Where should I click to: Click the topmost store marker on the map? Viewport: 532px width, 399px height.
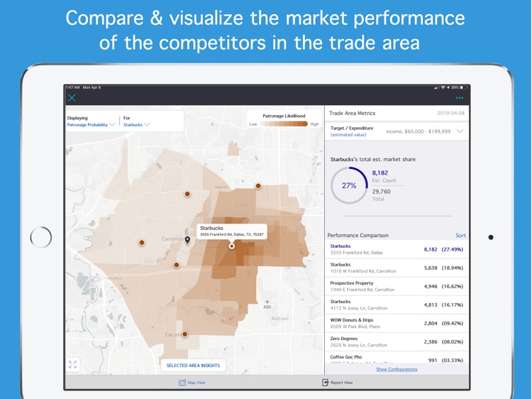pyautogui.click(x=258, y=186)
